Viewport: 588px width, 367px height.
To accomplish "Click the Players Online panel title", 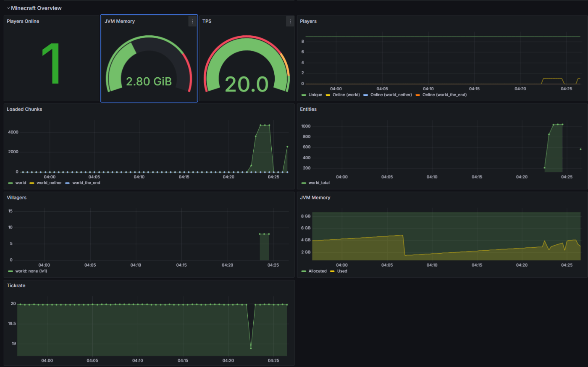I will coord(23,21).
